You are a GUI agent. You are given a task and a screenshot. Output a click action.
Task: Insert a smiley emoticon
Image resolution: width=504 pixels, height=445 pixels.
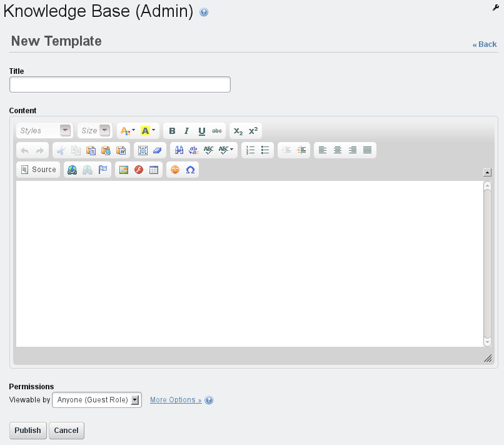click(175, 170)
